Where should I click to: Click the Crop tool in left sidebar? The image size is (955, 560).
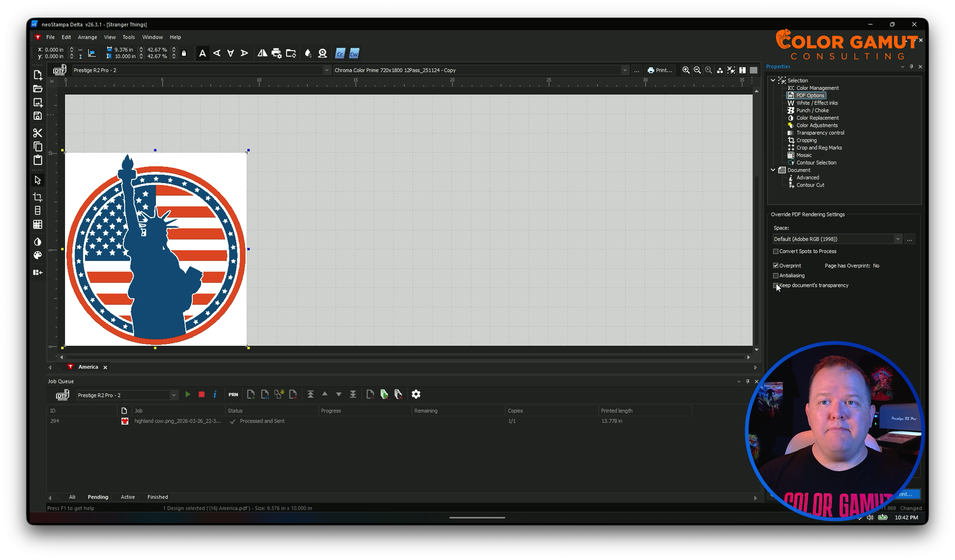[38, 197]
